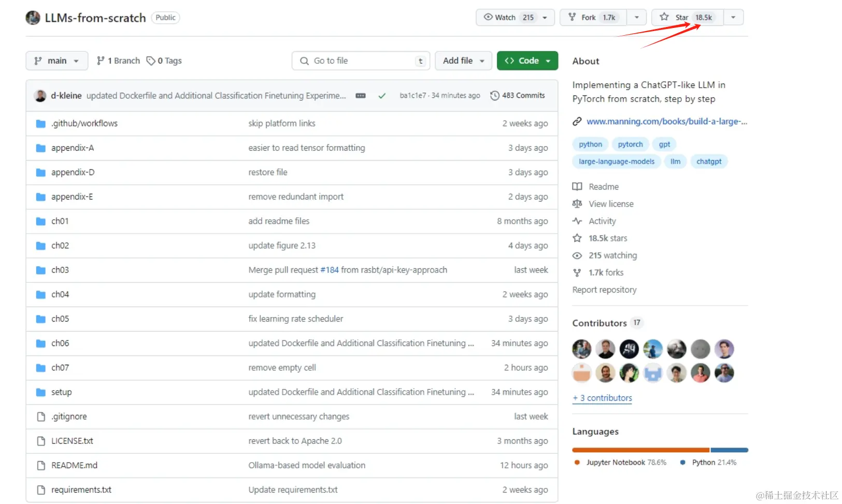Click the .github/workflows folder icon

[41, 124]
